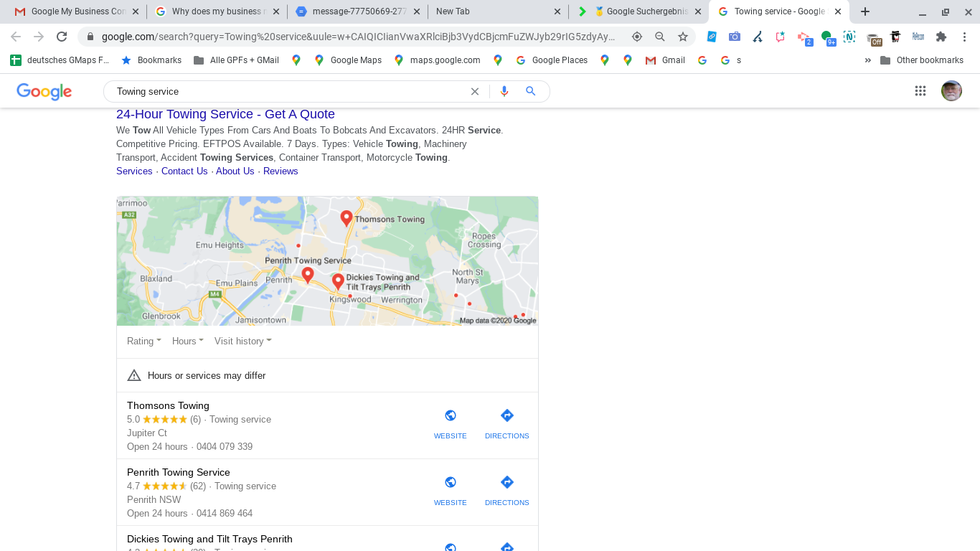Click the Emu Heights label on the map
Viewport: 980px width, 551px height.
tap(220, 245)
